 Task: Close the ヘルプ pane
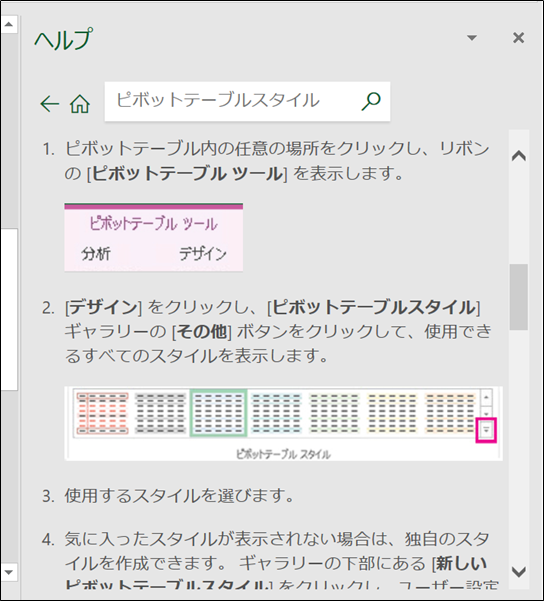[518, 38]
